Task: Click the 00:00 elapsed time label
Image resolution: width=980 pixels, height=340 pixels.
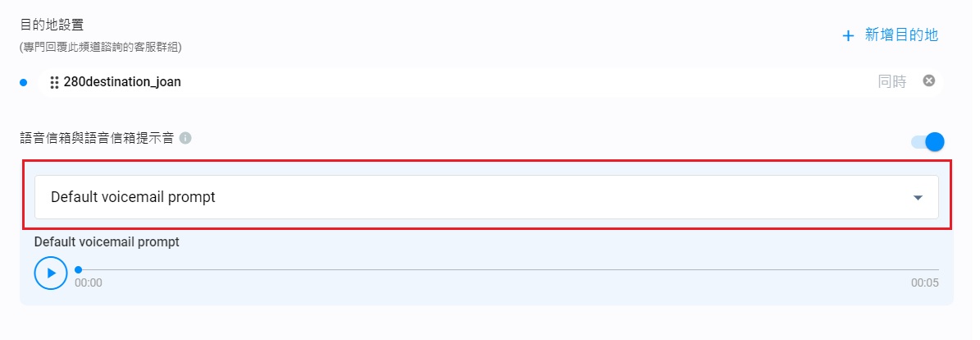Action: click(89, 283)
